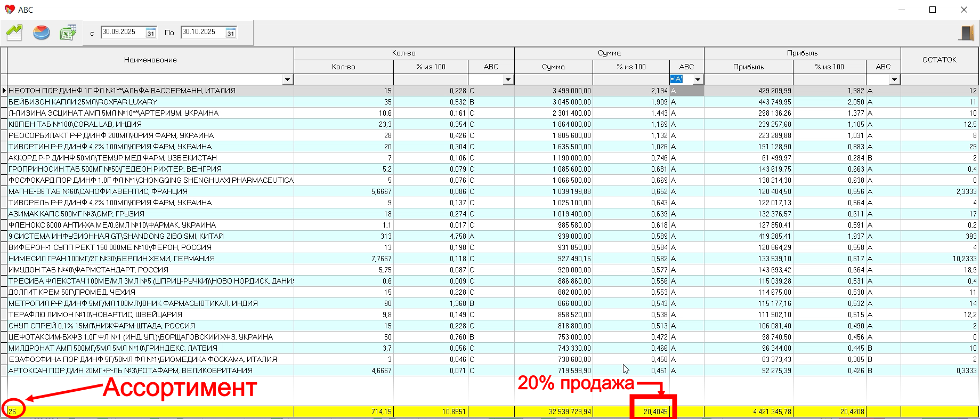Screen dimensions: 980x419
Task: Click filter field under Сумма column
Action: (554, 79)
